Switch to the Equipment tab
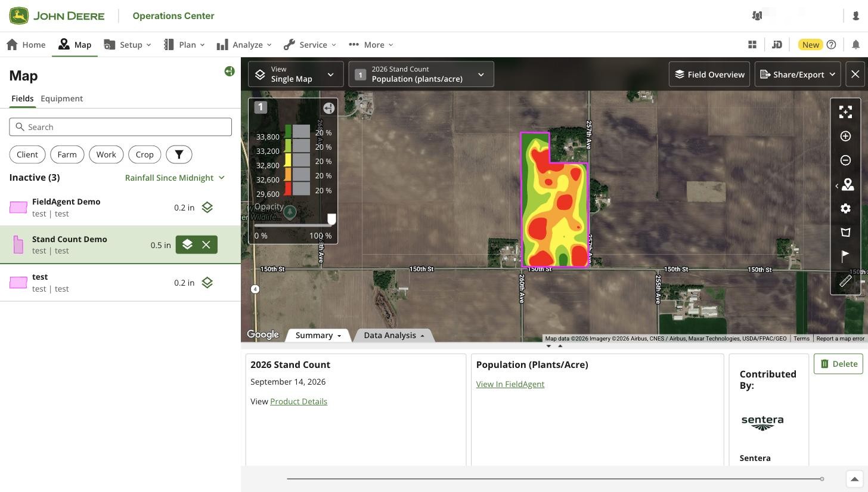Screen dimensions: 868x492 (62, 98)
